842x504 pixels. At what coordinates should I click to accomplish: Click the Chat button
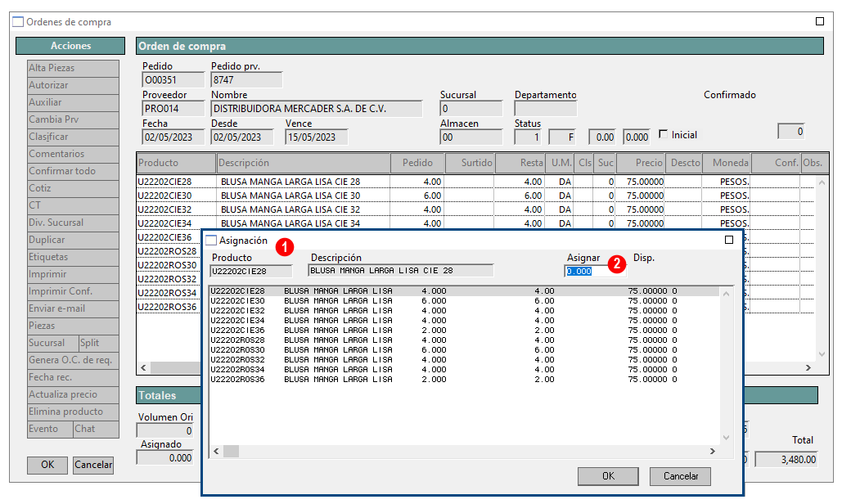pyautogui.click(x=96, y=429)
